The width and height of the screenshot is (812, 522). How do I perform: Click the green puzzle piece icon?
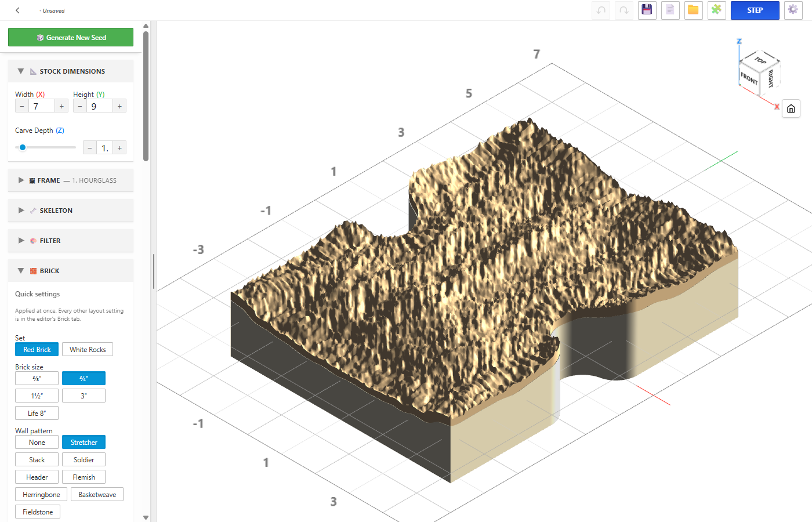(x=717, y=10)
